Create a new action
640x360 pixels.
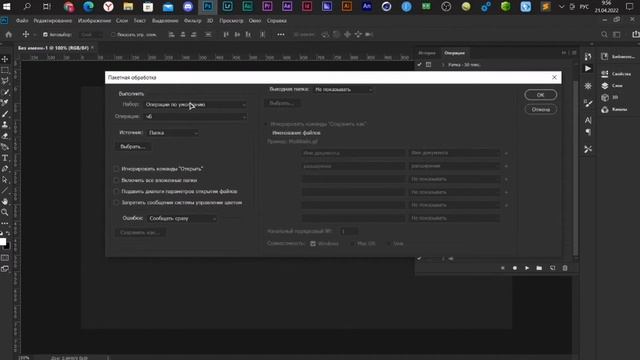point(552,268)
